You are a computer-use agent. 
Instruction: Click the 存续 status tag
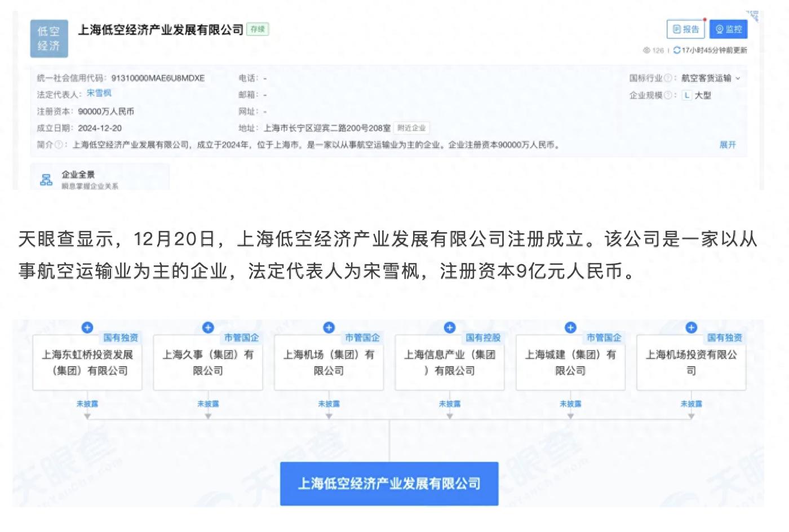coord(258,29)
